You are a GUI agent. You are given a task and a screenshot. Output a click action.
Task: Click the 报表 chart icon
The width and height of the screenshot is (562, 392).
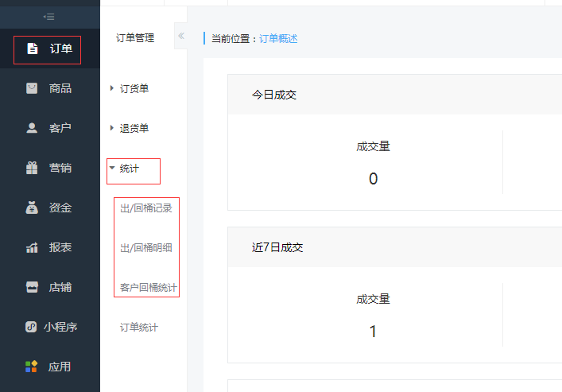[x=32, y=247]
